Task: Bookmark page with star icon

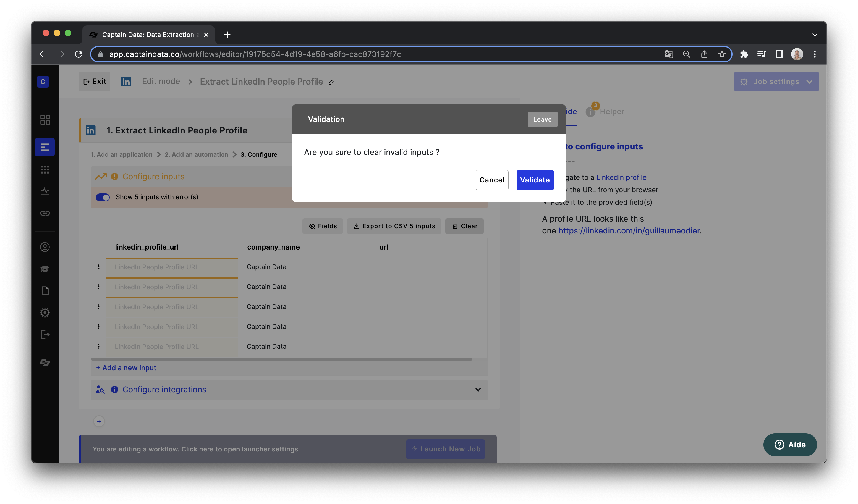Action: (721, 54)
